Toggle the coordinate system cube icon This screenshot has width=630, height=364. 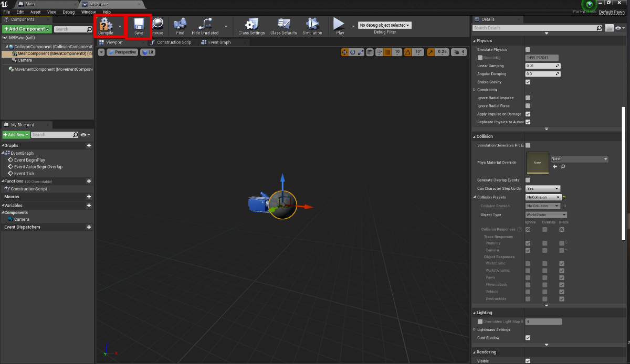370,52
